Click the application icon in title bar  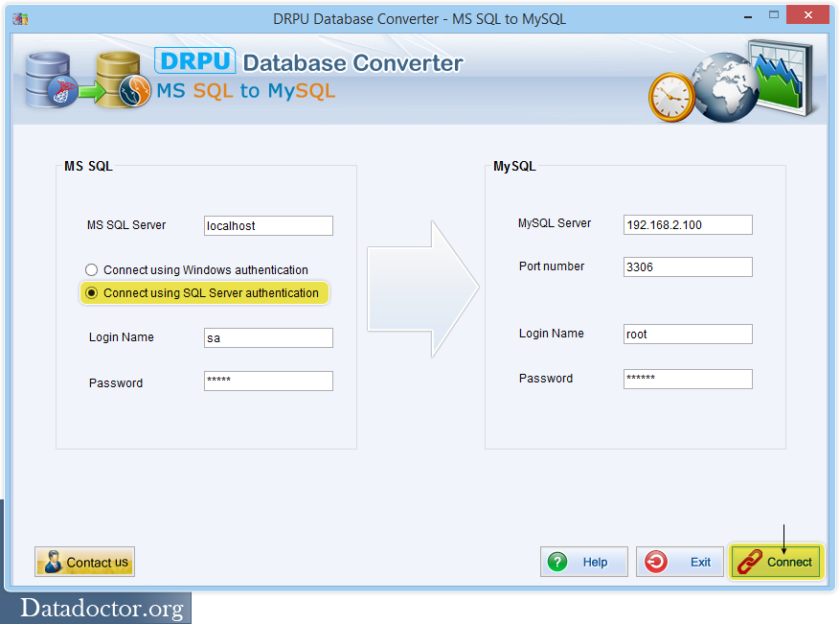(x=20, y=19)
